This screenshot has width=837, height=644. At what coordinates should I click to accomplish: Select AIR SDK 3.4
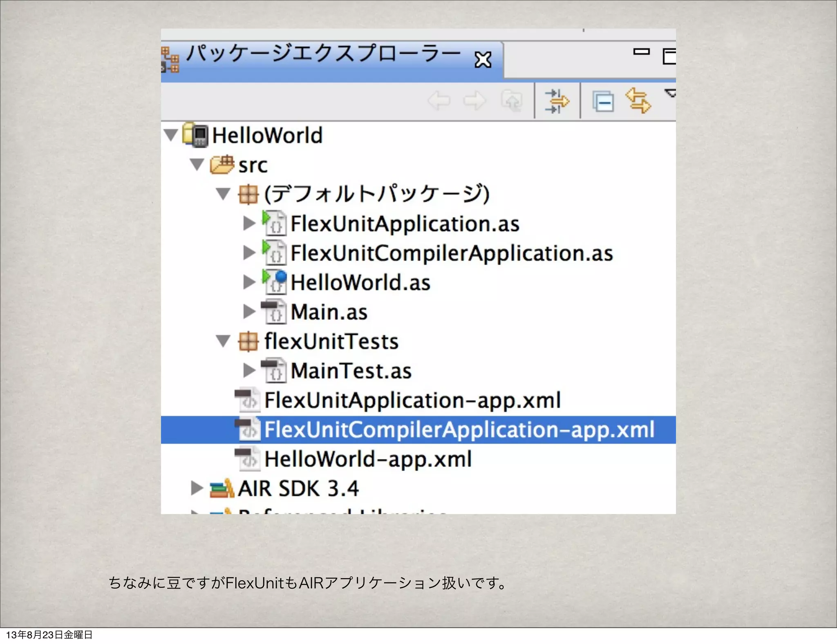coord(299,488)
